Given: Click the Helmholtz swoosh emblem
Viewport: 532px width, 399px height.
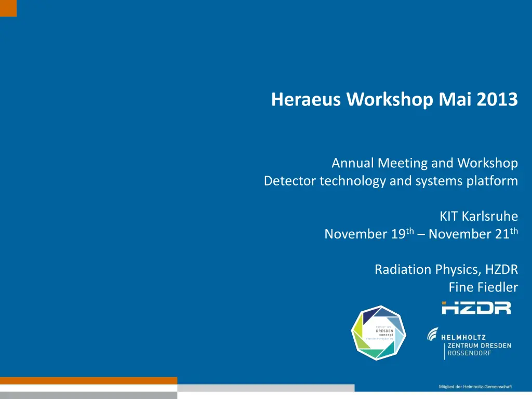Looking at the screenshot, I should [433, 335].
